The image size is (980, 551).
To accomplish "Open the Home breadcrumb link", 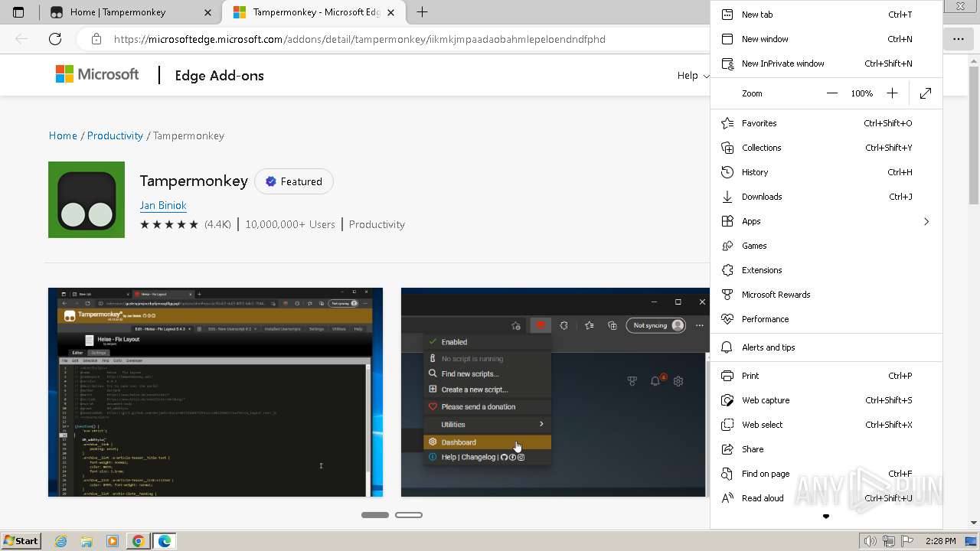I will tap(63, 135).
